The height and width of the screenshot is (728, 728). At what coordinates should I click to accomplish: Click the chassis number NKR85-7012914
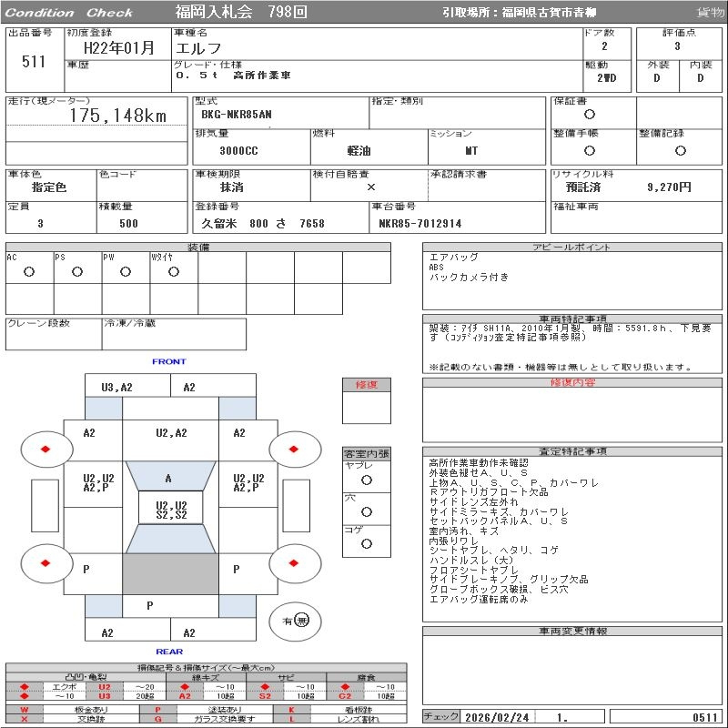[420, 224]
